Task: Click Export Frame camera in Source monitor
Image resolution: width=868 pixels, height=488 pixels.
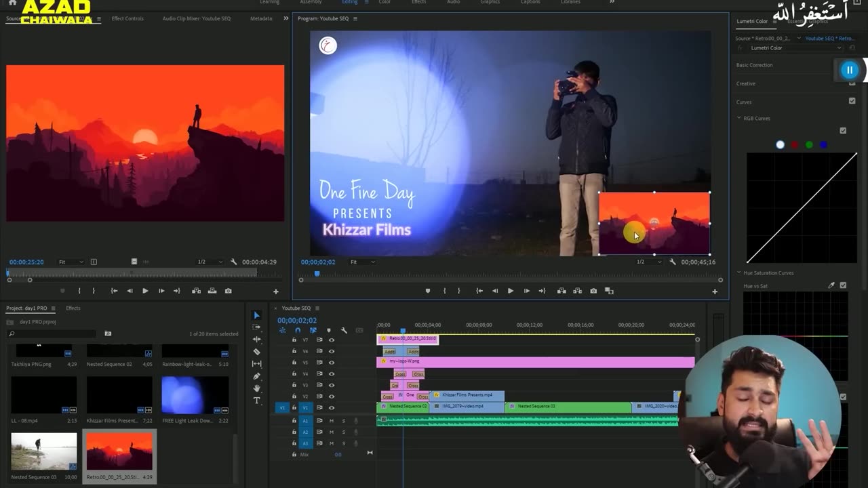Action: (x=228, y=291)
